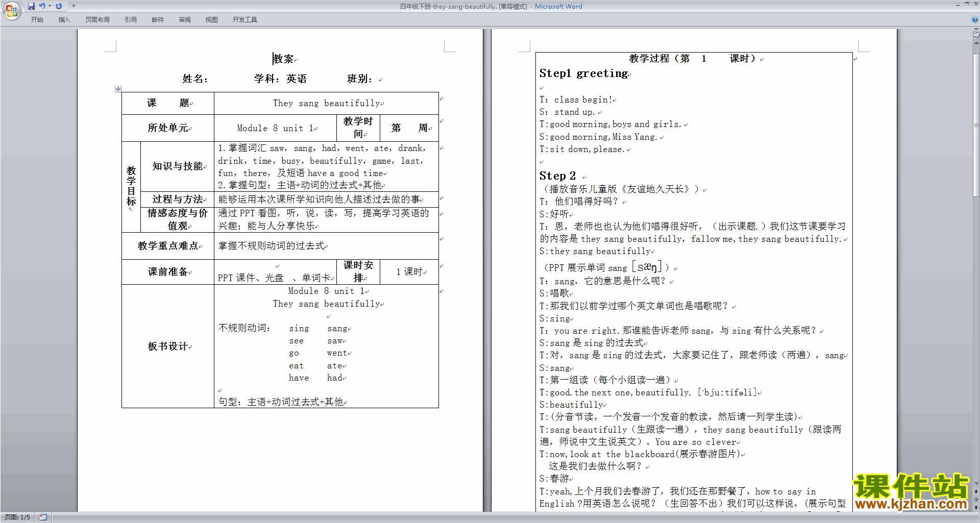
Task: Click the 'Step1 greeting' heading
Action: (583, 73)
